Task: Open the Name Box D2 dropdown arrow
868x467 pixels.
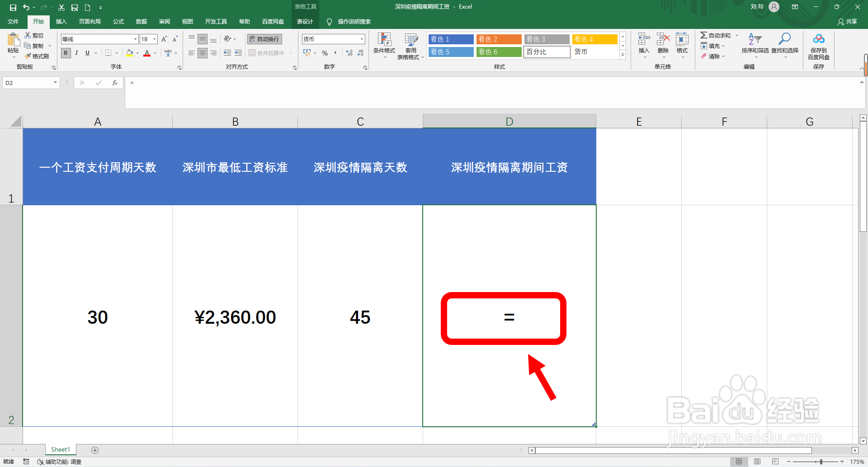Action: tap(55, 83)
